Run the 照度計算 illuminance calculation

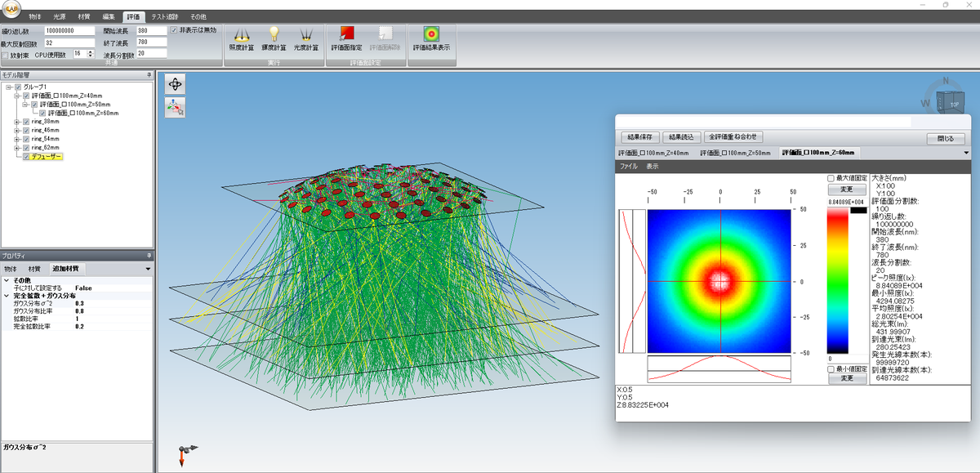(242, 38)
